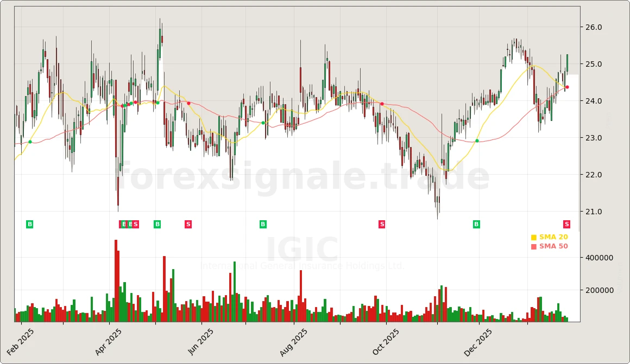This screenshot has width=630, height=364.
Task: Click the clustered B-B-S signal group in early April
Action: [129, 223]
